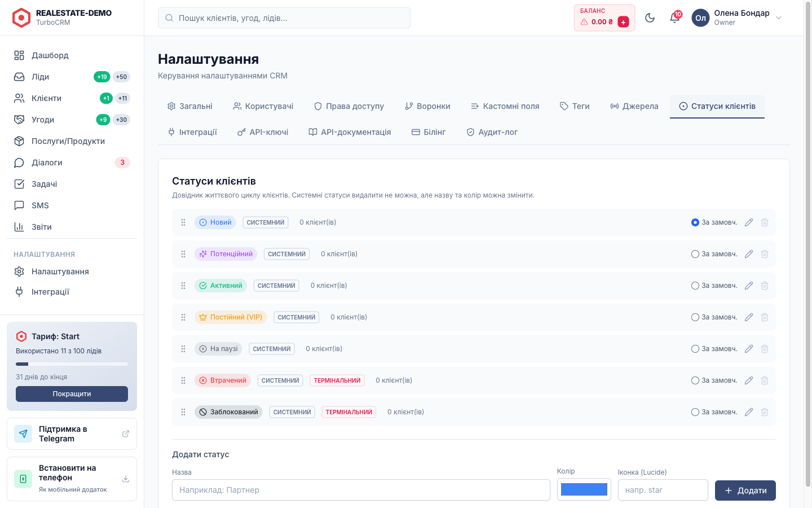Set Заблокований as default status
Screen dimensions: 812x508
coord(695,412)
